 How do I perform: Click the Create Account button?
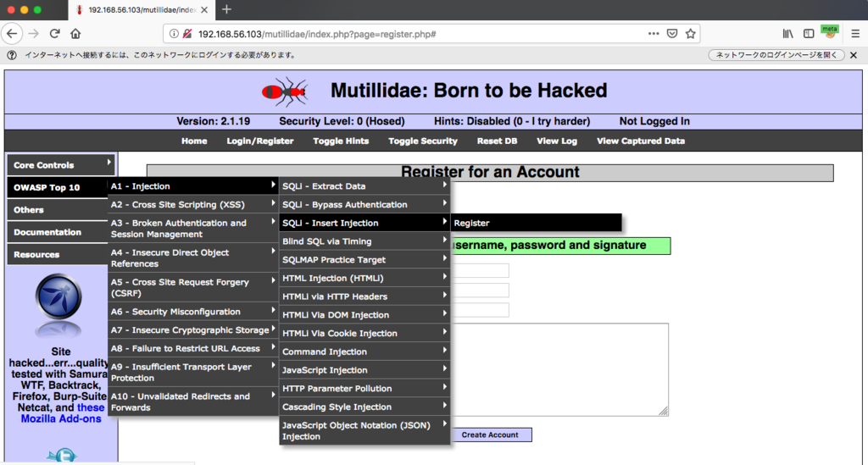pos(490,435)
